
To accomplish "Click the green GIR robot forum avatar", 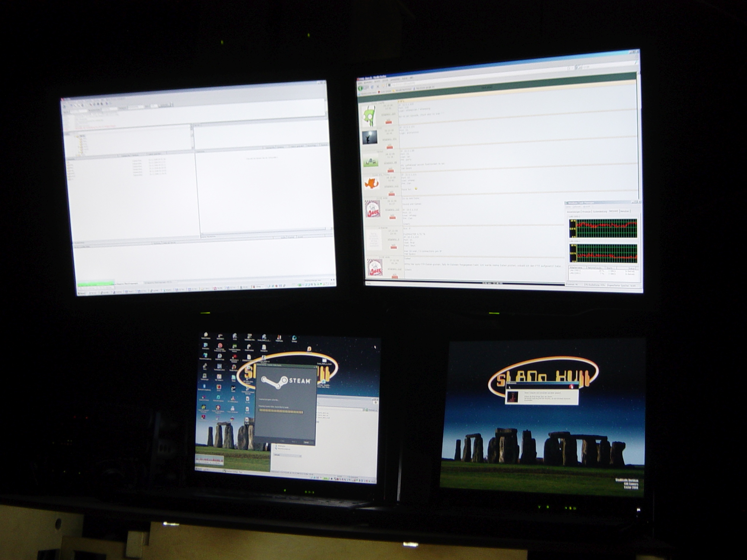I will point(369,115).
